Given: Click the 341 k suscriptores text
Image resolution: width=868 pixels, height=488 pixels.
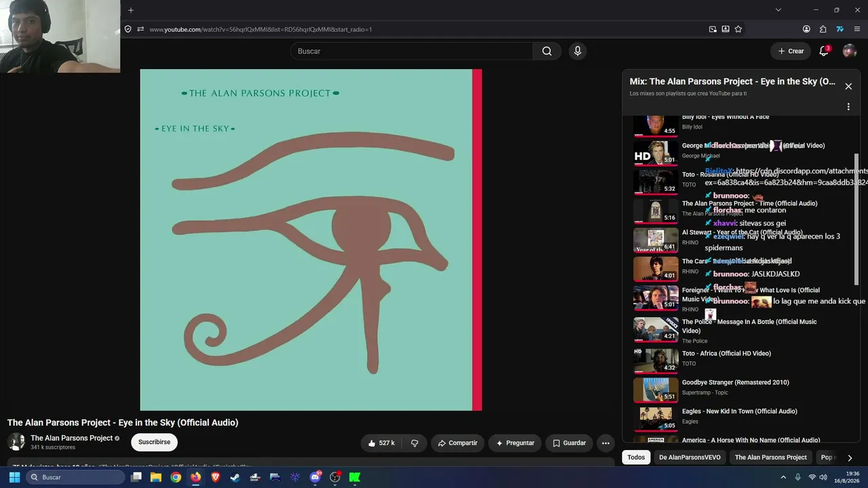Looking at the screenshot, I should tap(53, 447).
